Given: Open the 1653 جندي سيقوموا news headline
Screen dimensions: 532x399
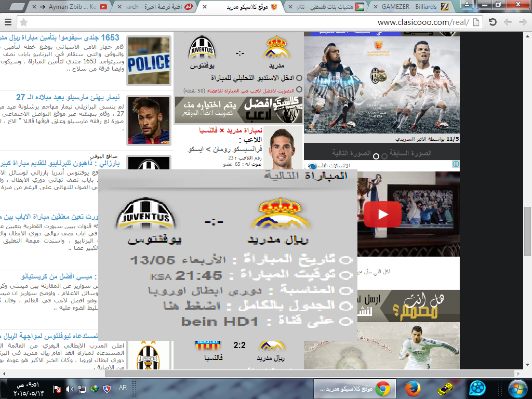Looking at the screenshot, I should 60,37.
